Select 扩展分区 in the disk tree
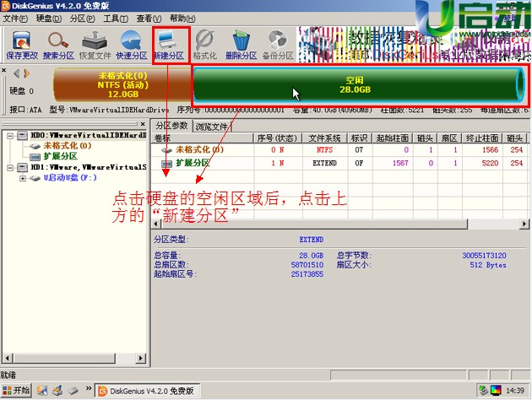The image size is (532, 400). (61, 156)
